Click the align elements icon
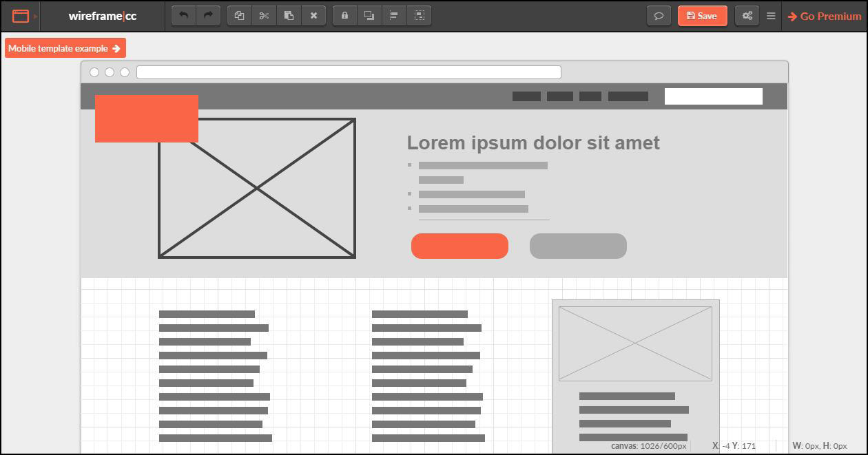The height and width of the screenshot is (455, 868). click(394, 16)
